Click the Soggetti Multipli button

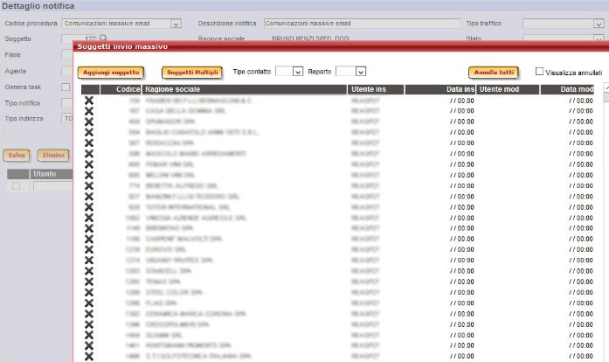(x=193, y=73)
